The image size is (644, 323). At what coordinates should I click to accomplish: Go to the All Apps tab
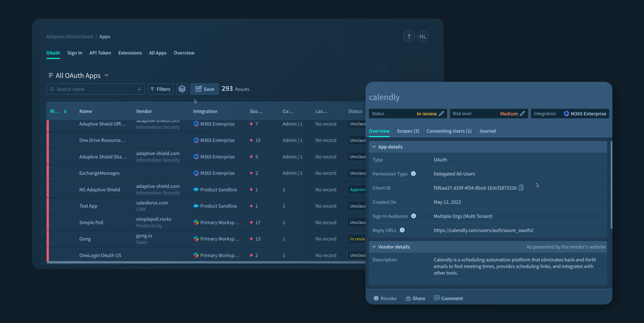pyautogui.click(x=158, y=53)
